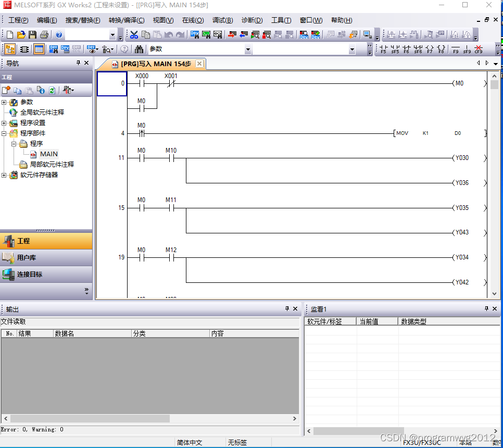Open the 参数 combo box dropdown arrow
The width and height of the screenshot is (503, 448).
click(x=248, y=49)
